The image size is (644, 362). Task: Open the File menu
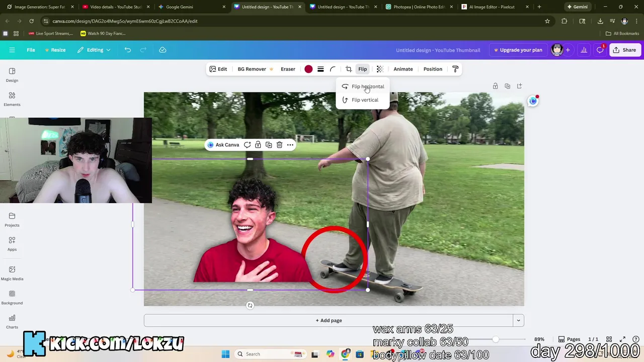[x=31, y=50]
